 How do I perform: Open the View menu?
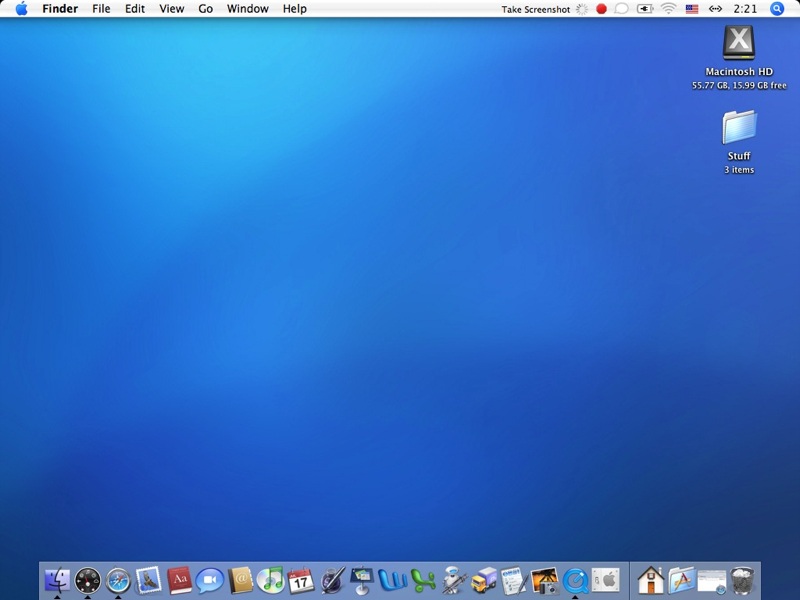tap(171, 9)
